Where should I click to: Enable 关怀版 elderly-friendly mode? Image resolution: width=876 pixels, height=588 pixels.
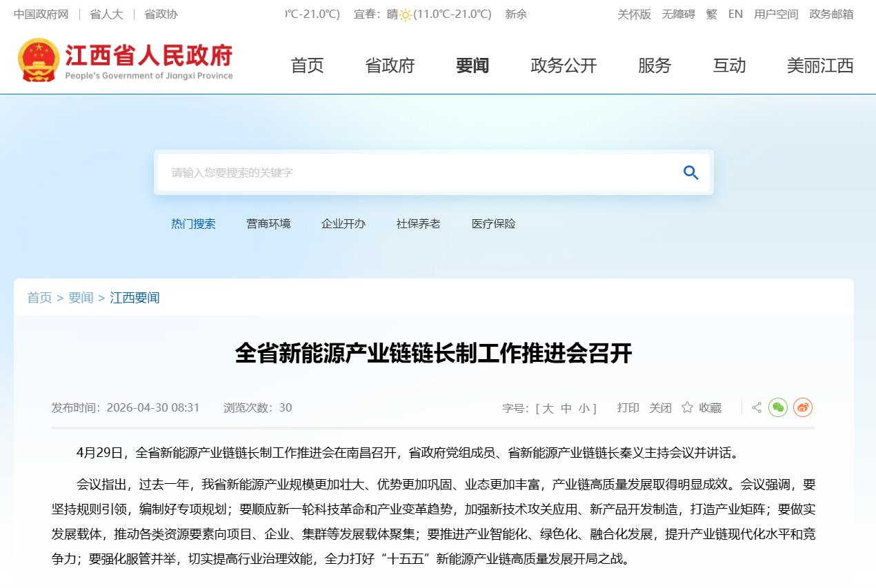[634, 14]
